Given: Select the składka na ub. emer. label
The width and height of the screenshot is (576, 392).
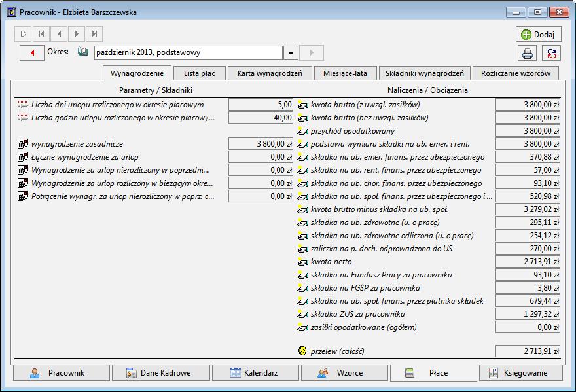Looking at the screenshot, I should tap(397, 157).
